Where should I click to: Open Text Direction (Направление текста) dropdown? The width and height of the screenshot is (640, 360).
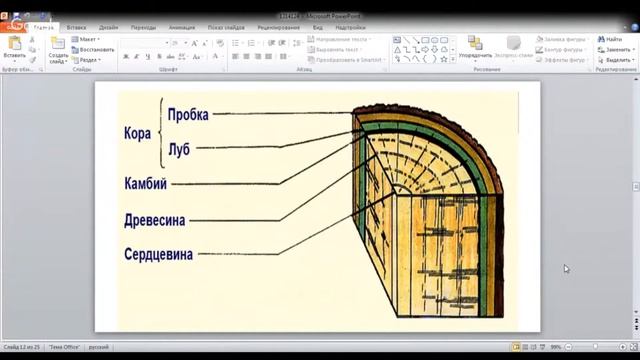point(340,39)
